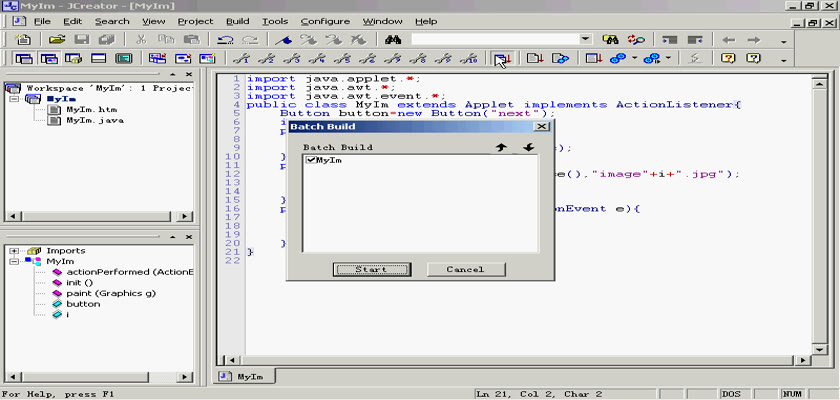Viewport: 840px width, 400px height.
Task: Open the search text combo box dropdown
Action: click(585, 40)
